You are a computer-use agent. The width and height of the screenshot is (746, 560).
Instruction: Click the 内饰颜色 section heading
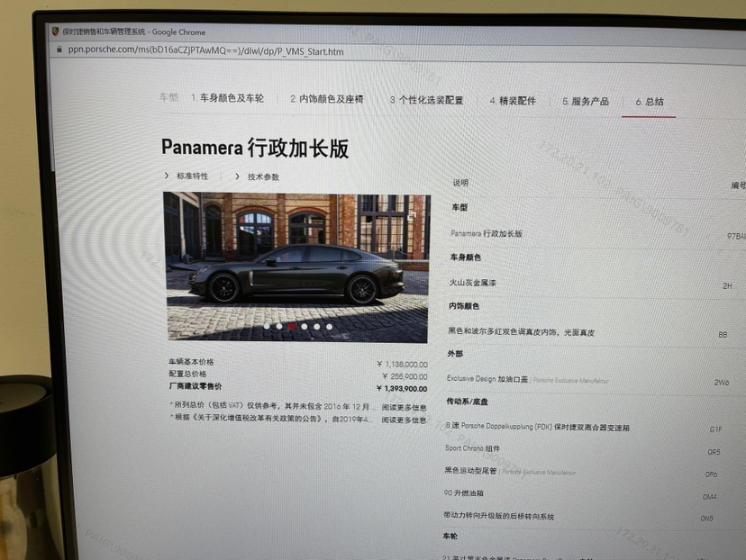click(464, 306)
